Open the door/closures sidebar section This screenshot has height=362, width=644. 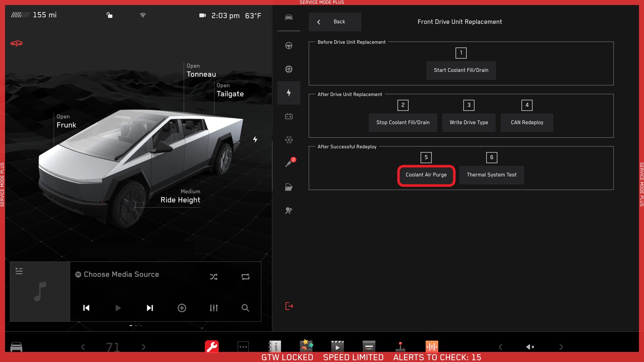click(289, 187)
